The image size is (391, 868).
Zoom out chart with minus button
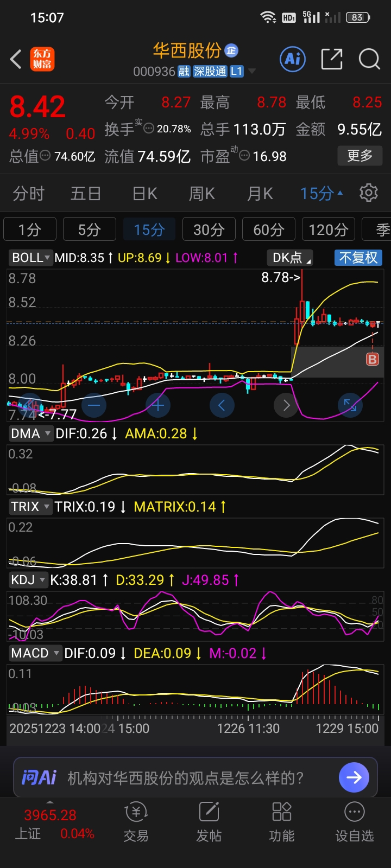click(x=94, y=405)
